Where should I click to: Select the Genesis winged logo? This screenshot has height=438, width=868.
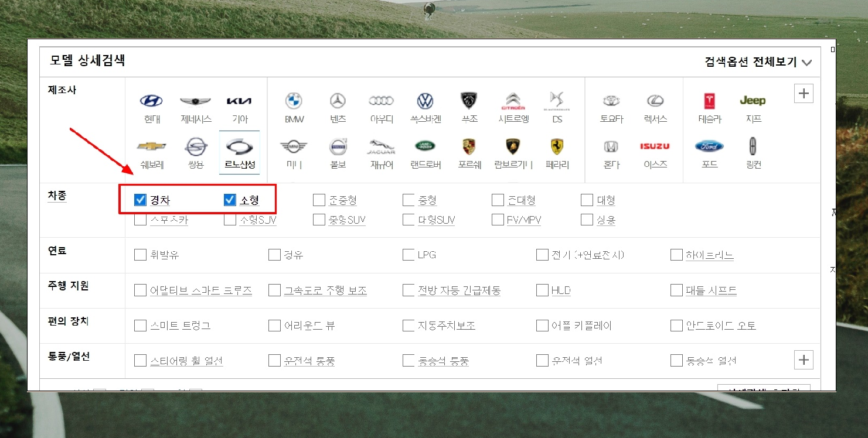(x=196, y=101)
